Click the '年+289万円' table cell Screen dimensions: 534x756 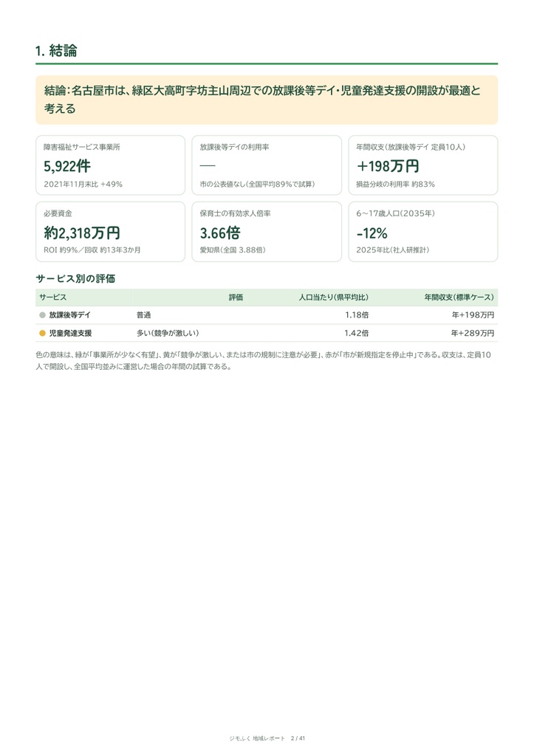[473, 333]
